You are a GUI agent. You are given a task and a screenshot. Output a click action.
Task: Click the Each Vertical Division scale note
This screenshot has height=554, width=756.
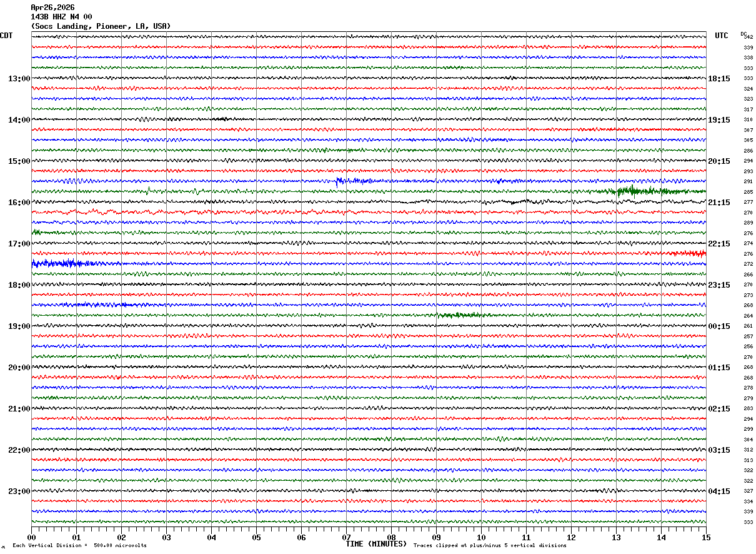(x=79, y=546)
